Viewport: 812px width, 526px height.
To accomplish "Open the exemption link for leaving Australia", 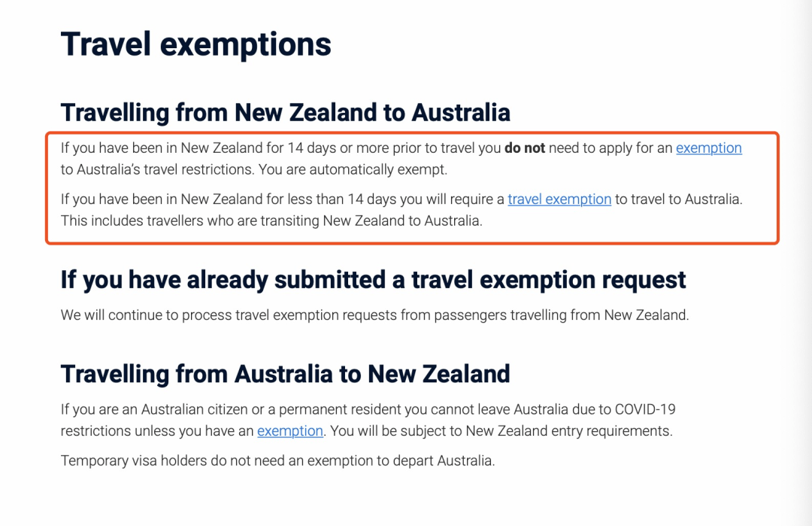I will (x=289, y=431).
